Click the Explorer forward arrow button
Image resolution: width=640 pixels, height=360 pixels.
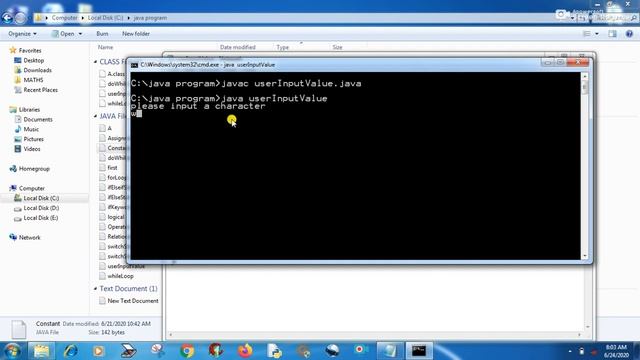(20, 18)
